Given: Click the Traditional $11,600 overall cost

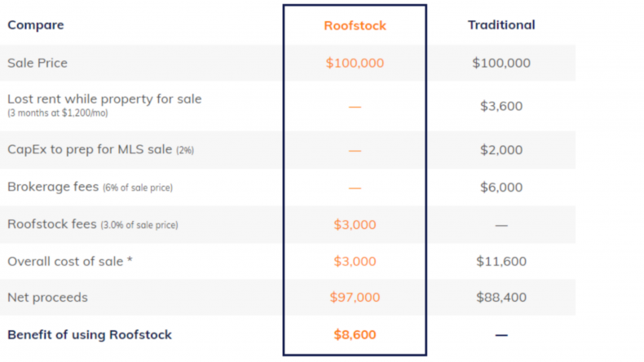Looking at the screenshot, I should point(501,262).
